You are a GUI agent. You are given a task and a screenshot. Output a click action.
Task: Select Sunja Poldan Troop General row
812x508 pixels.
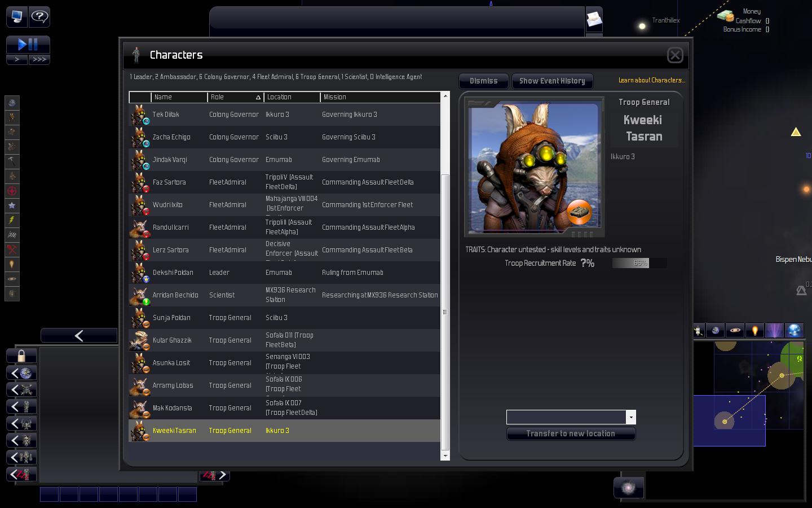coord(284,318)
